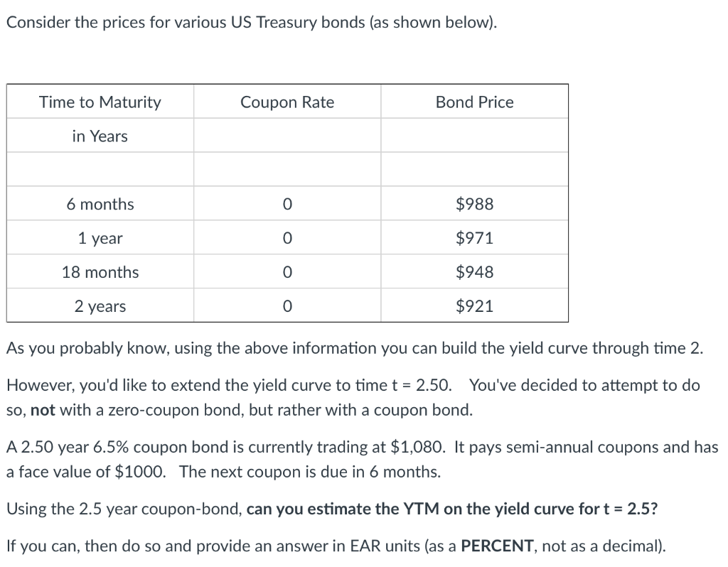Click the coupon rate 0 for 2 years
This screenshot has width=728, height=567.
287,306
